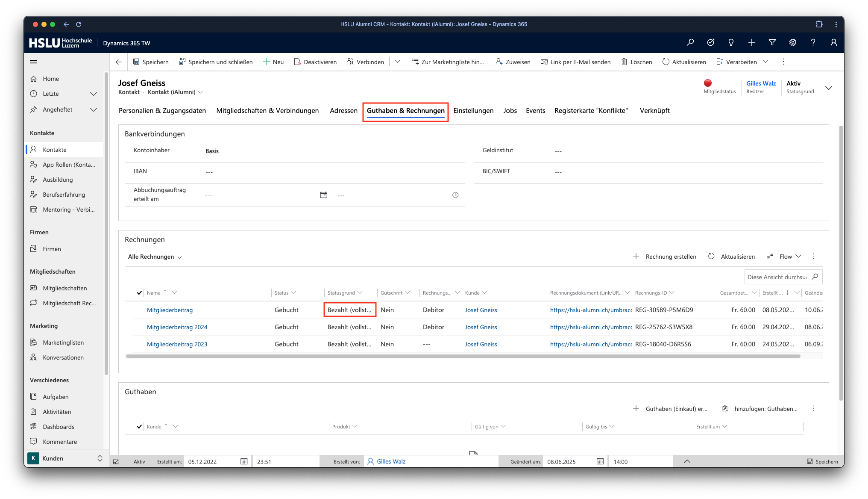Toggle select-all checkmark in Rechnungen grid
The width and height of the screenshot is (868, 499).
(x=139, y=293)
